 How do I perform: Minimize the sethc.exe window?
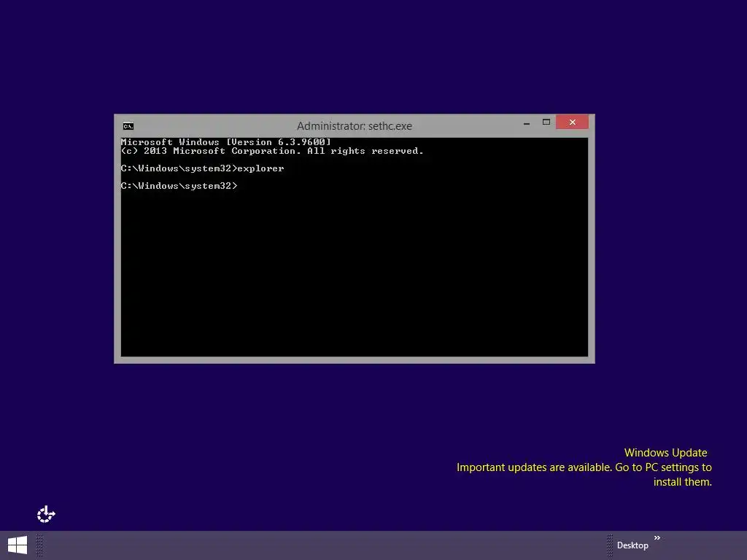[x=527, y=122]
